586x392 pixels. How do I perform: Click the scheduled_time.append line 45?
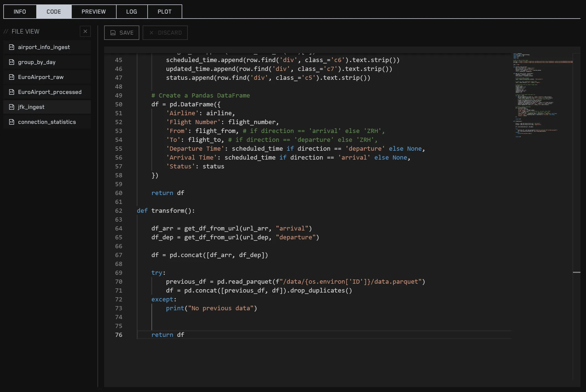point(283,60)
